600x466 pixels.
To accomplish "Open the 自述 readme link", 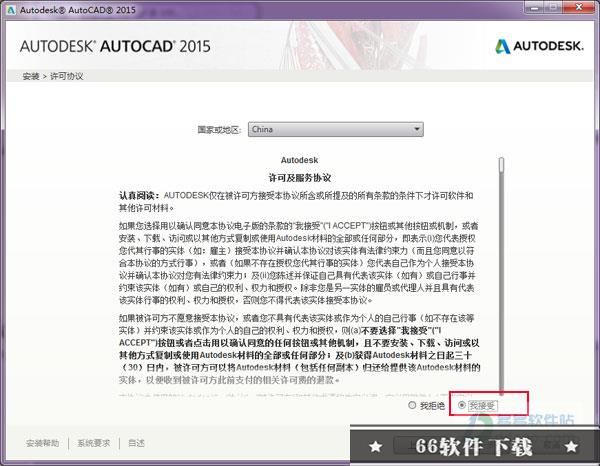I will click(x=136, y=443).
